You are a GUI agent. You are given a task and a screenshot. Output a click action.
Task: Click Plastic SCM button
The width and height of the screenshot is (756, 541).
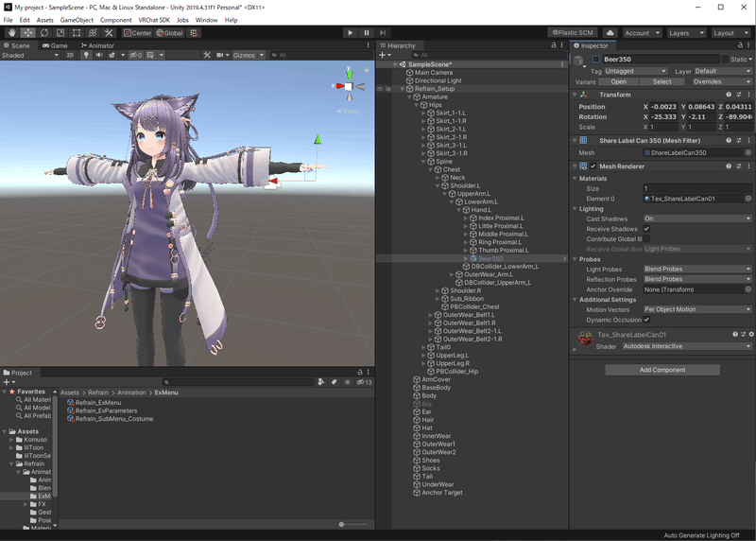coord(573,33)
